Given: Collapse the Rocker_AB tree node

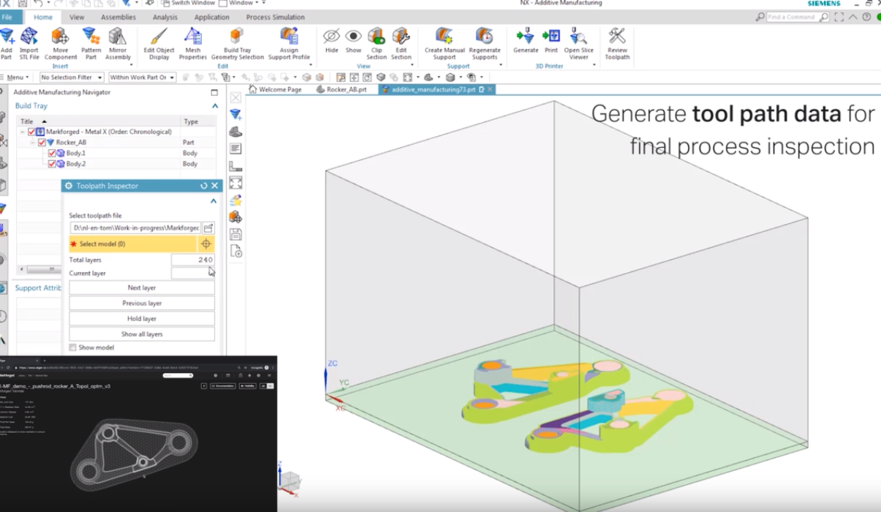Looking at the screenshot, I should pyautogui.click(x=33, y=143).
